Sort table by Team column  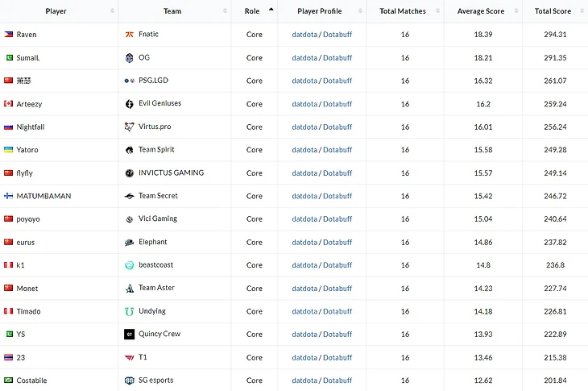point(172,11)
